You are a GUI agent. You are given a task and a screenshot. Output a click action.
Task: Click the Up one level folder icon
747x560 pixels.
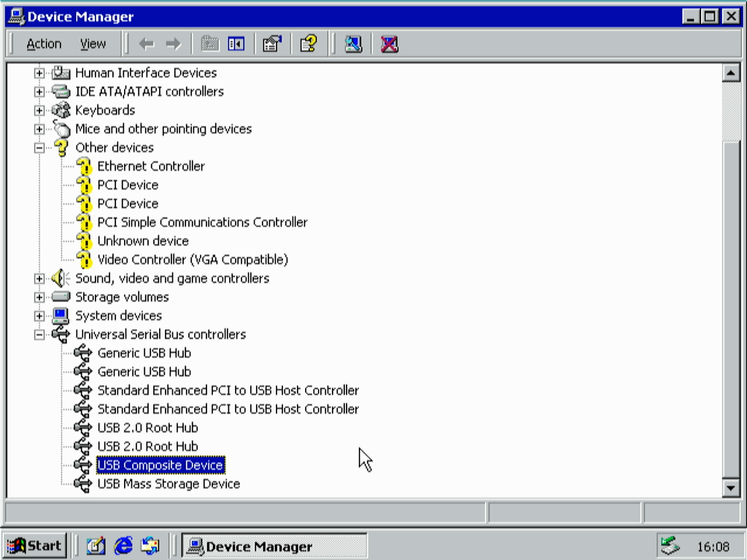[209, 44]
